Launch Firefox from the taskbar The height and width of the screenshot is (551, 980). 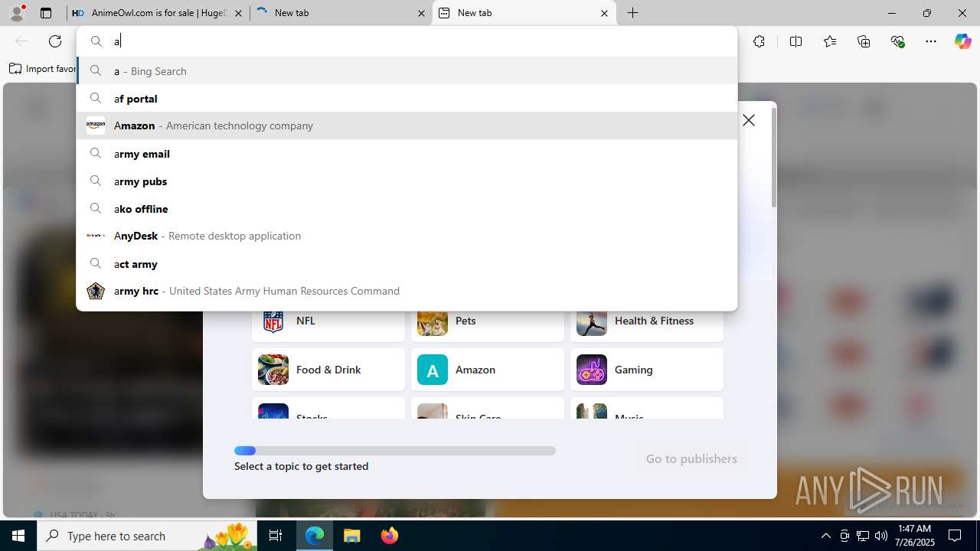[390, 536]
